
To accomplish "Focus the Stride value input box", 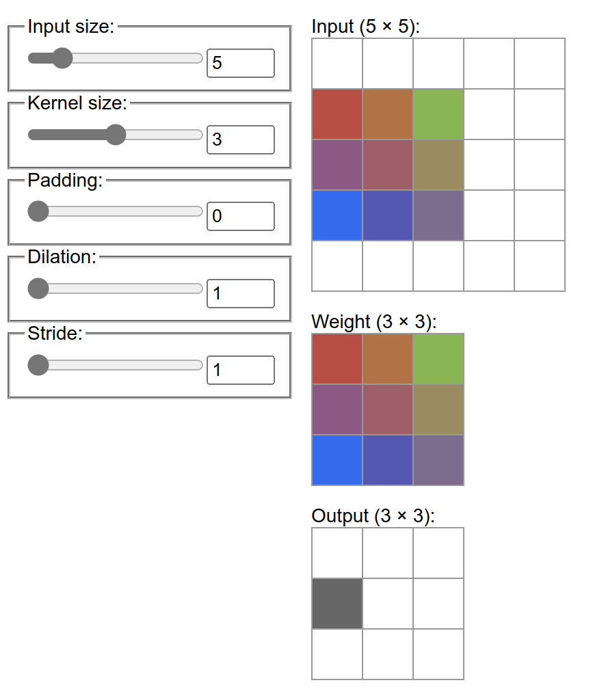I will click(x=240, y=370).
